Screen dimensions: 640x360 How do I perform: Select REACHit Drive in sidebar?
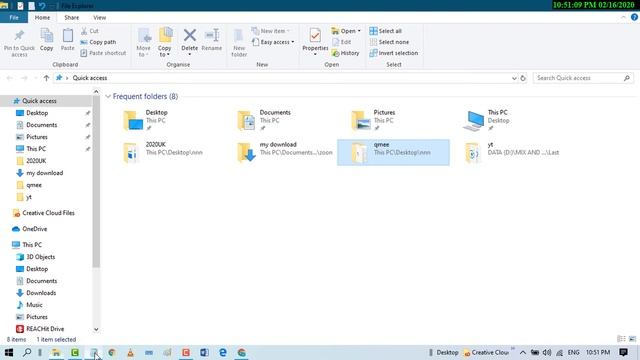[45, 329]
